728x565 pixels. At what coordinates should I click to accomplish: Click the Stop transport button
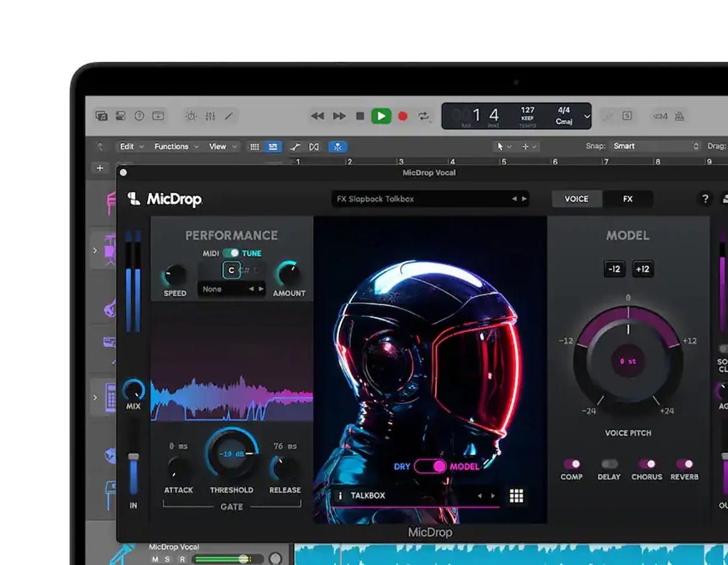360,116
